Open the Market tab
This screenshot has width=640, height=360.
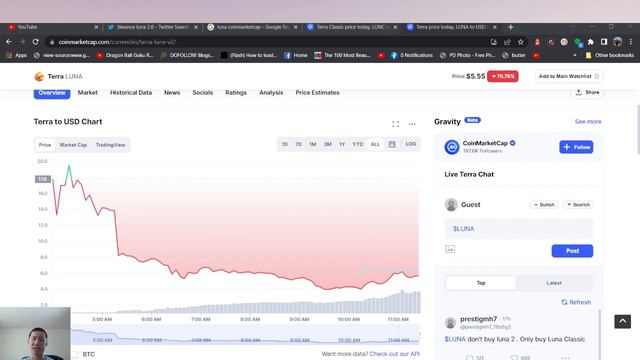point(88,93)
